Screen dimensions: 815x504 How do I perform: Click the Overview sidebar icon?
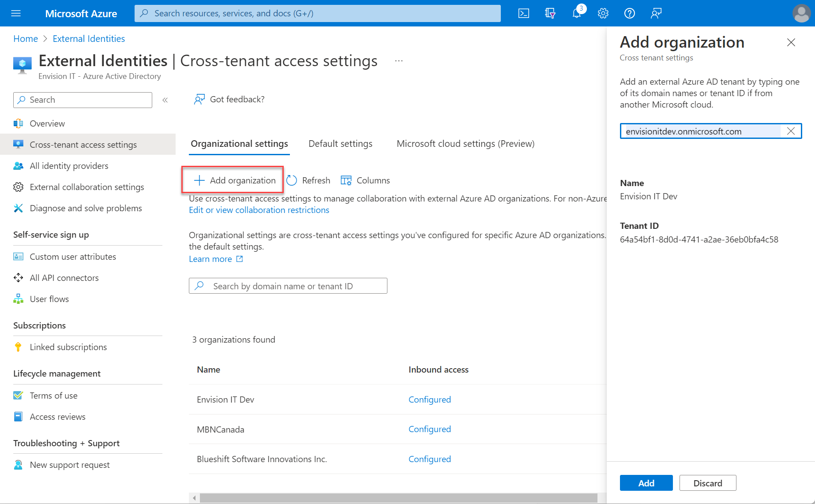click(x=18, y=123)
